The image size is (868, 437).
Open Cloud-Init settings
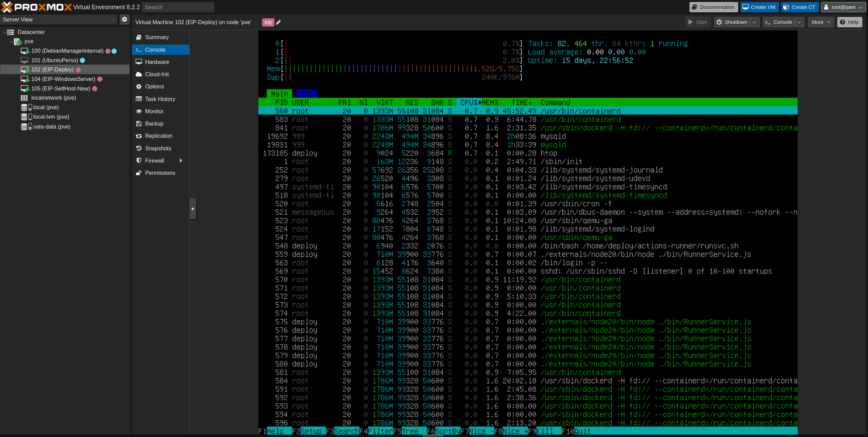click(x=160, y=74)
